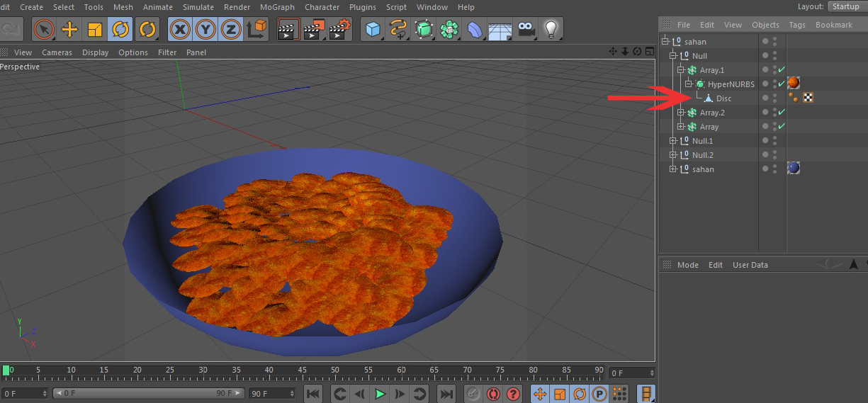Select the Disc object in tree

tap(723, 98)
